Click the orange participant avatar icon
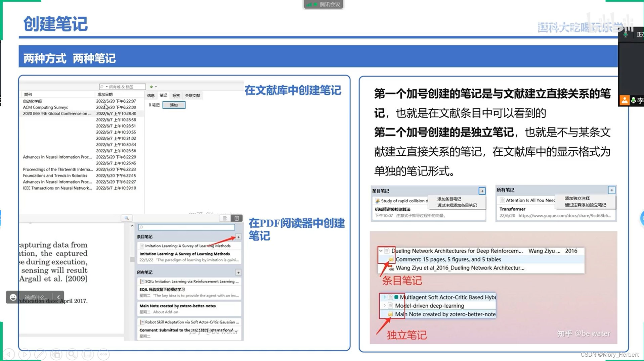Screen dimensions: 644x361 point(624,100)
